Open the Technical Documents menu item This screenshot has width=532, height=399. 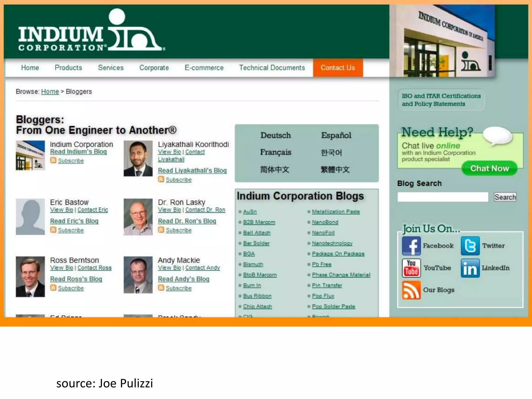tap(272, 68)
